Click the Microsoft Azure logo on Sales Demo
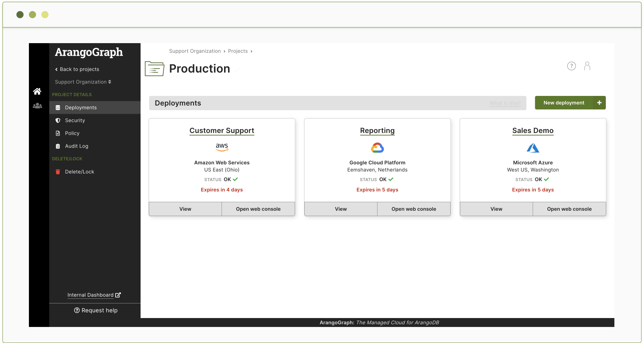644x343 pixels. [x=533, y=147]
